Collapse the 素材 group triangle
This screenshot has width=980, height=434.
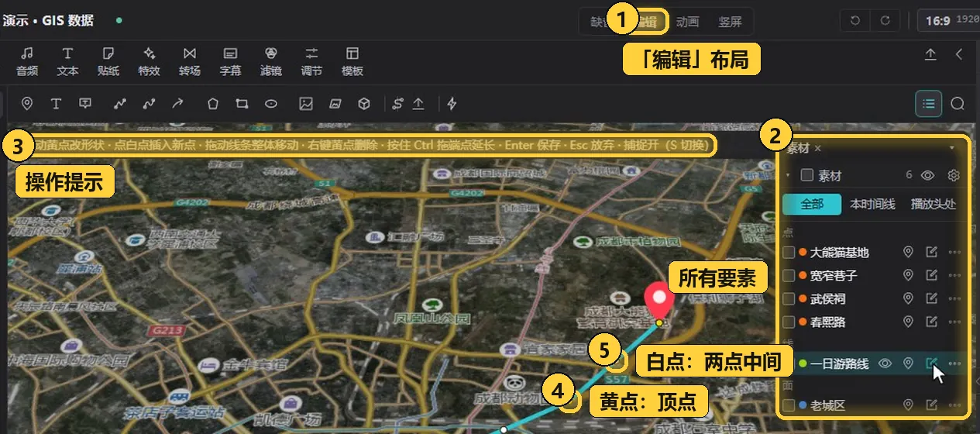pyautogui.click(x=788, y=176)
